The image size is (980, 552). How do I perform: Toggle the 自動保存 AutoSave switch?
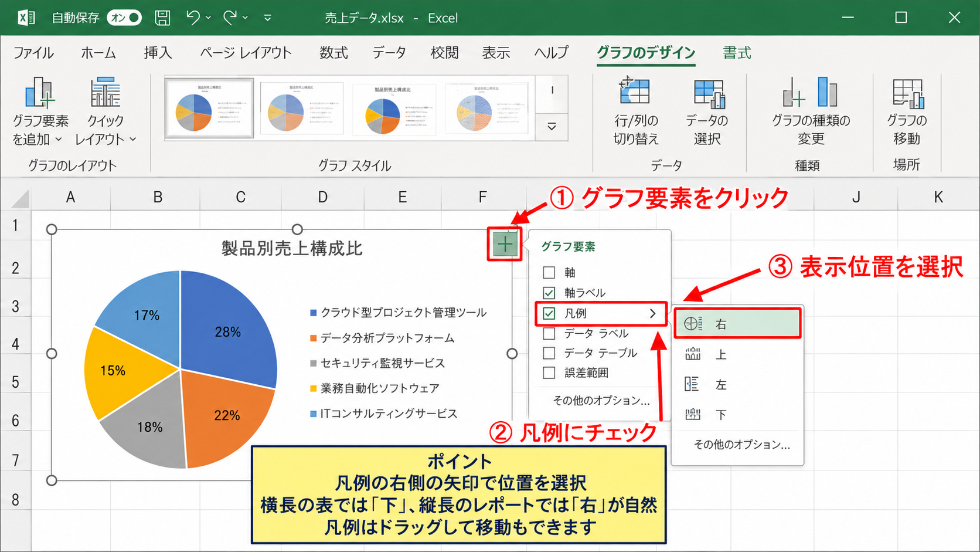(x=124, y=18)
